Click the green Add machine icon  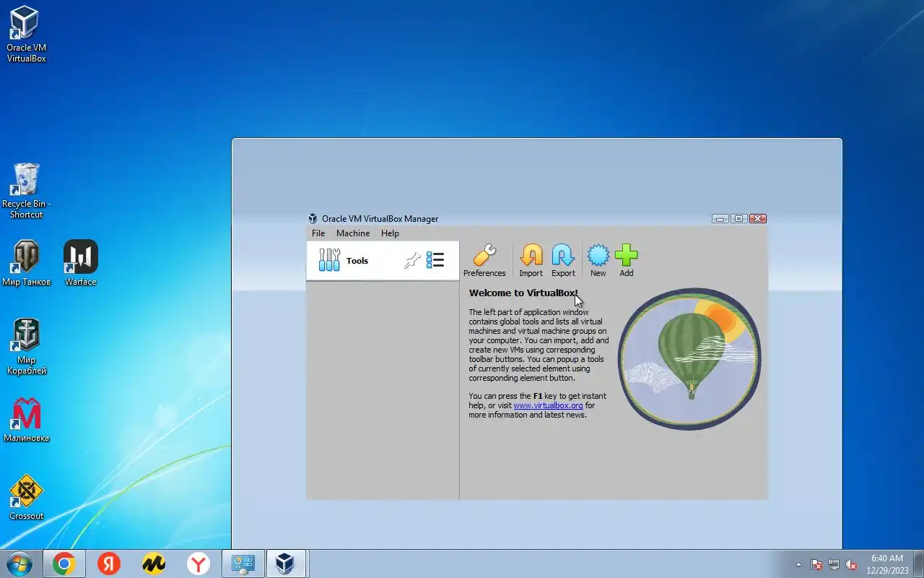pyautogui.click(x=627, y=260)
